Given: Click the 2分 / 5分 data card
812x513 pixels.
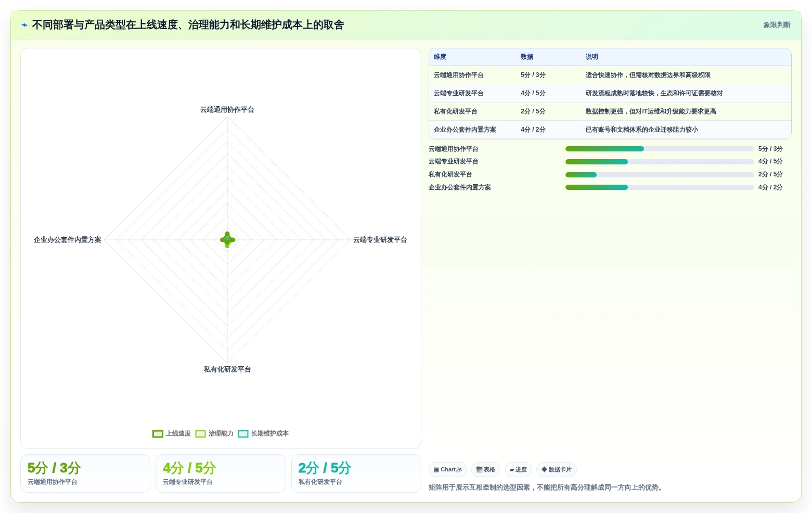Looking at the screenshot, I should point(356,473).
